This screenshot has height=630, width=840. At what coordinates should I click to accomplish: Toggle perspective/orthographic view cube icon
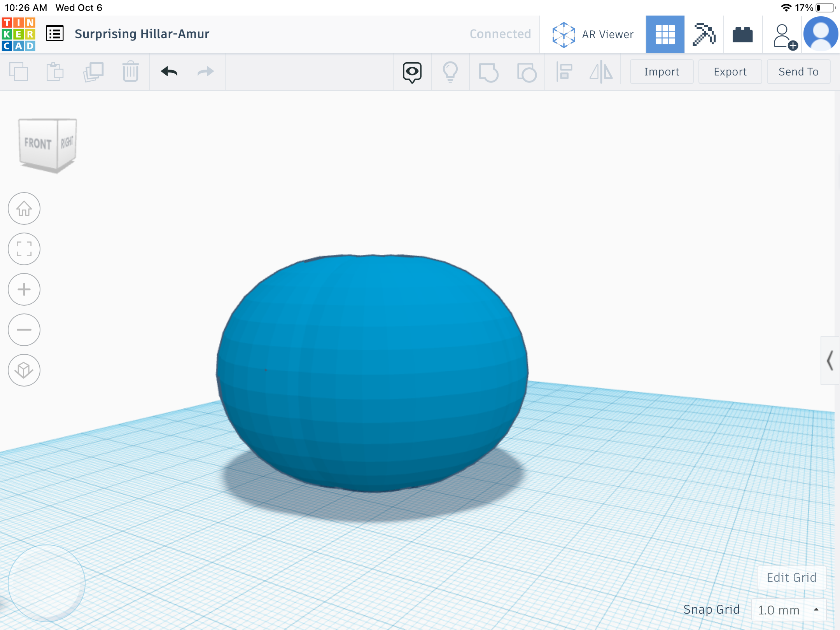24,370
